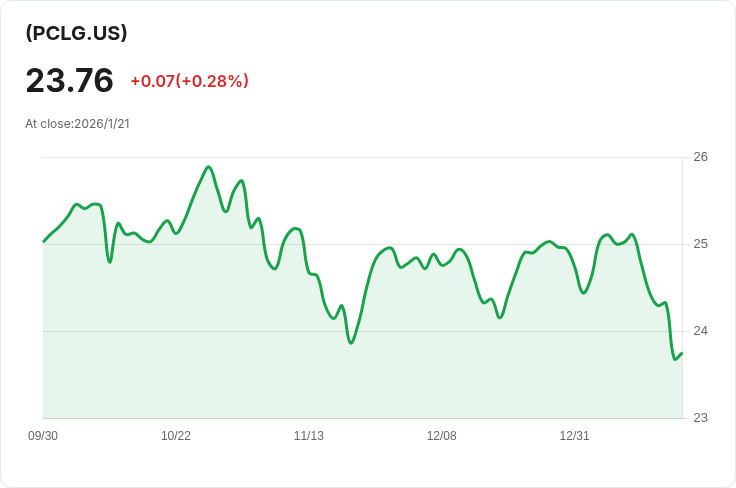Viewport: 736px width, 488px height.
Task: Click the 24 horizontal gridline
Action: (362, 331)
